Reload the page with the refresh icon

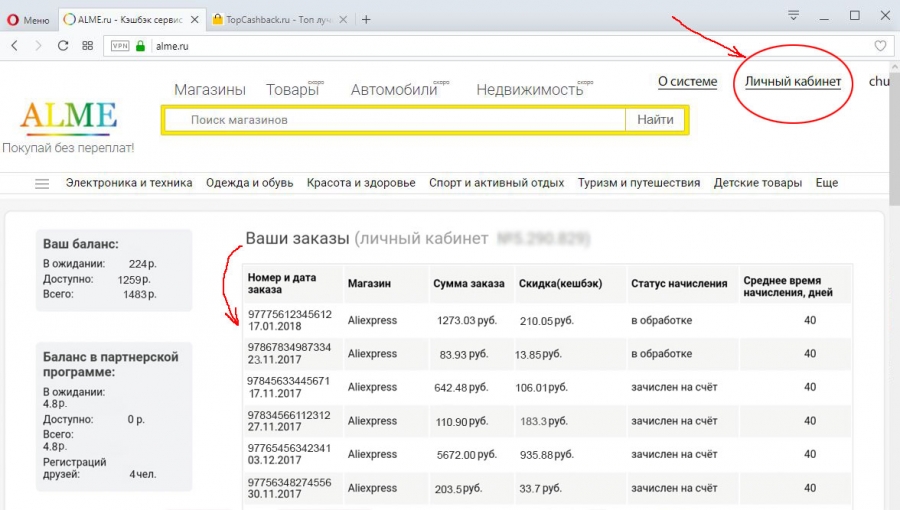click(x=63, y=46)
